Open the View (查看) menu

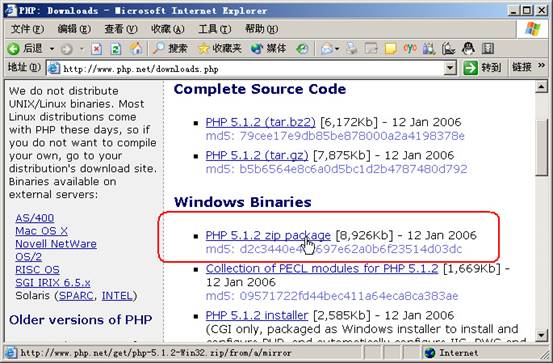coord(121,29)
